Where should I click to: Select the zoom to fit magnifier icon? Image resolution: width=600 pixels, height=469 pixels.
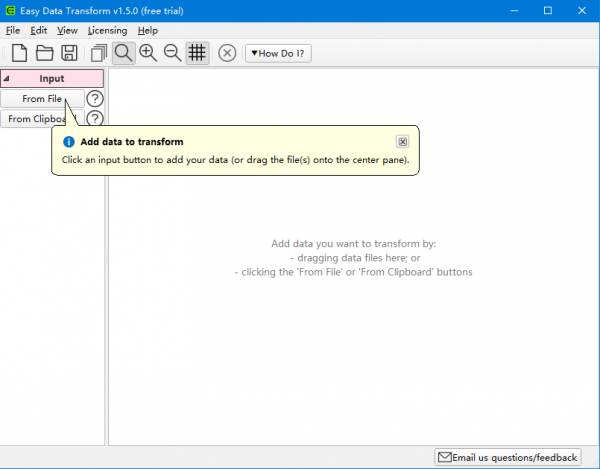(124, 53)
